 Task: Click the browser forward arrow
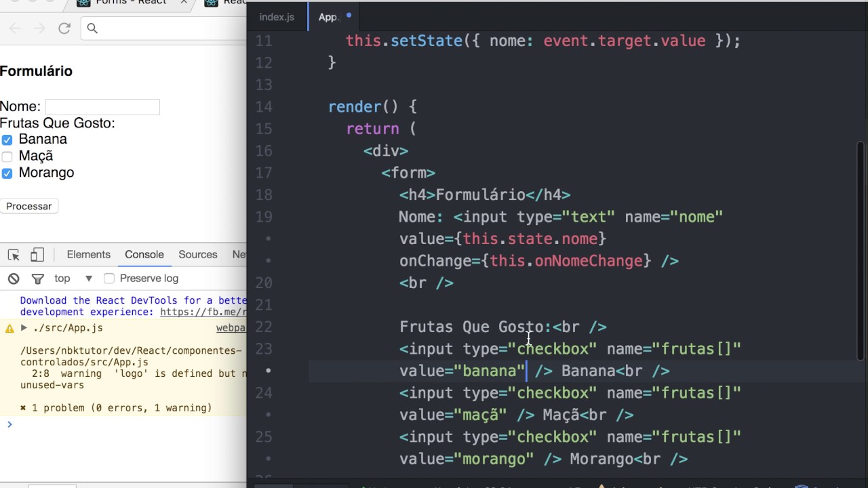(x=39, y=28)
